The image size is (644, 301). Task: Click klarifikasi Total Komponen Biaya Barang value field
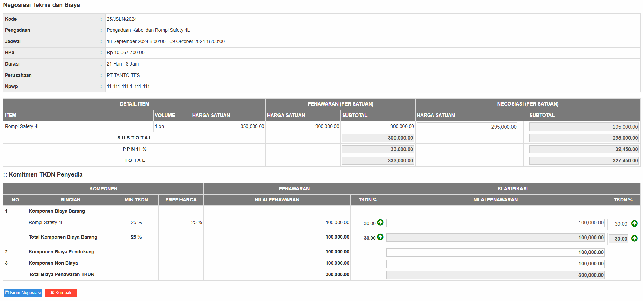[x=495, y=238]
